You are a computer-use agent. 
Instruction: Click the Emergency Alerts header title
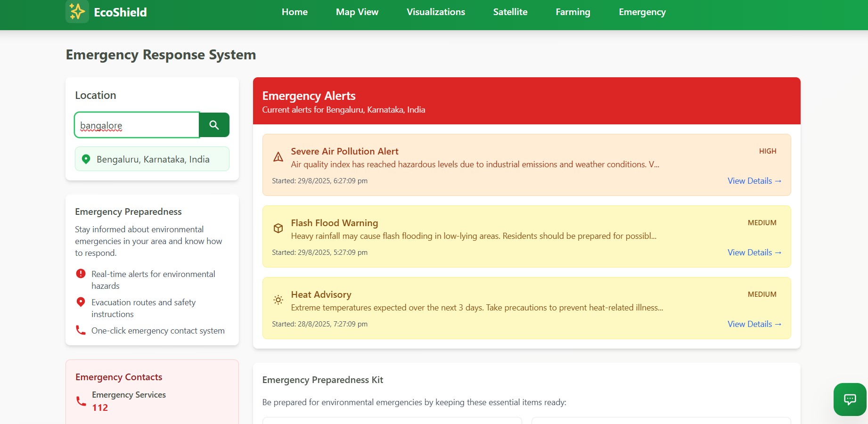309,96
